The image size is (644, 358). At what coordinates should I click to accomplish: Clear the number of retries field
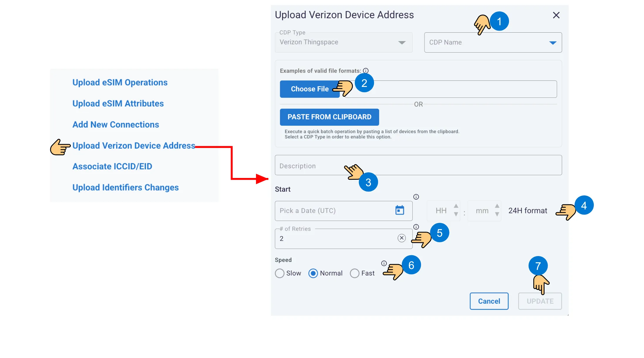402,238
